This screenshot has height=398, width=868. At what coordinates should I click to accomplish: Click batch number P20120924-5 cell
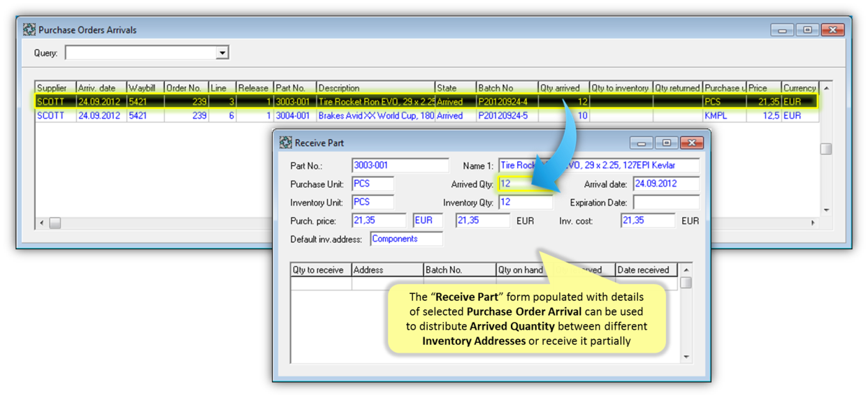(x=507, y=116)
